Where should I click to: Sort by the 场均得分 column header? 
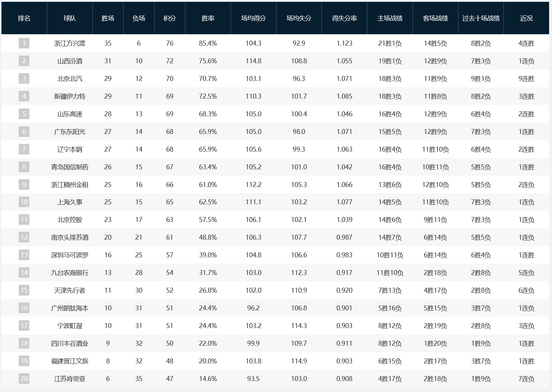pos(253,18)
